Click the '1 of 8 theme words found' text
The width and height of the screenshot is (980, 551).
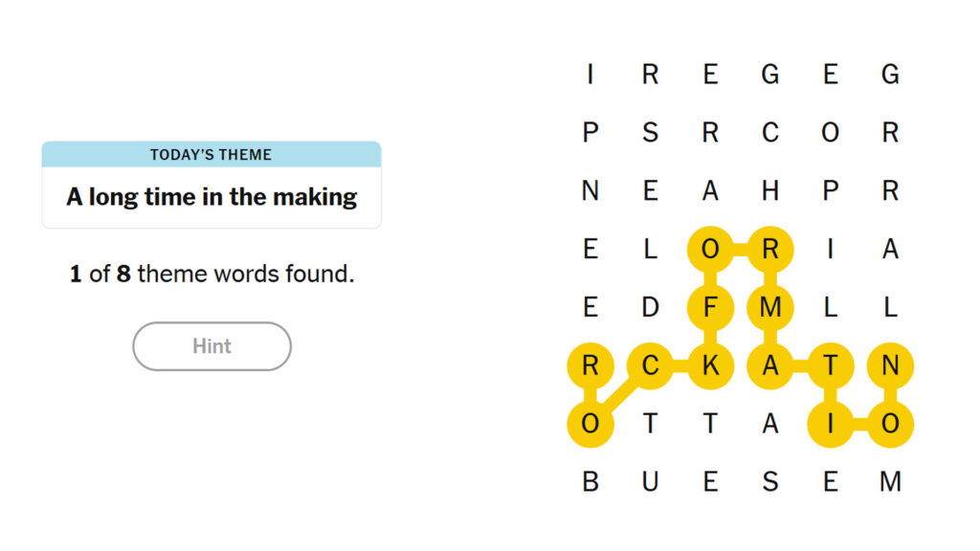[211, 274]
